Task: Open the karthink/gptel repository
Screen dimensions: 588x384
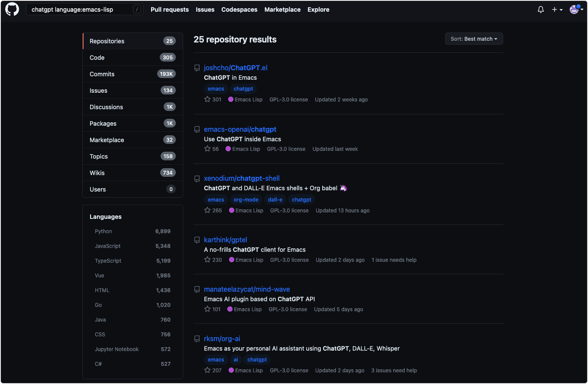Action: (x=226, y=240)
